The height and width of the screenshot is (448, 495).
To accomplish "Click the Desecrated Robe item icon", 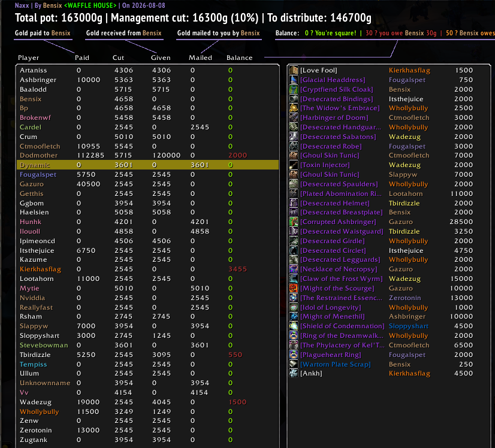I will 294,146.
